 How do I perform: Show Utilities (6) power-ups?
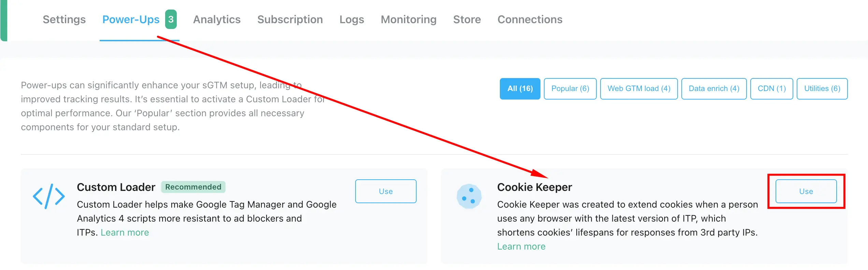[822, 89]
